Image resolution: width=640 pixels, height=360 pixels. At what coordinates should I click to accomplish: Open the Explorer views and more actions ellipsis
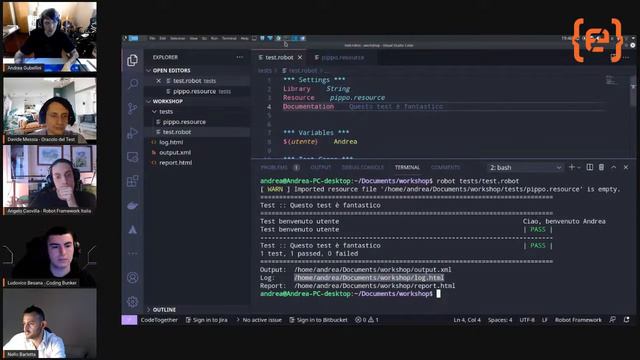pos(240,58)
